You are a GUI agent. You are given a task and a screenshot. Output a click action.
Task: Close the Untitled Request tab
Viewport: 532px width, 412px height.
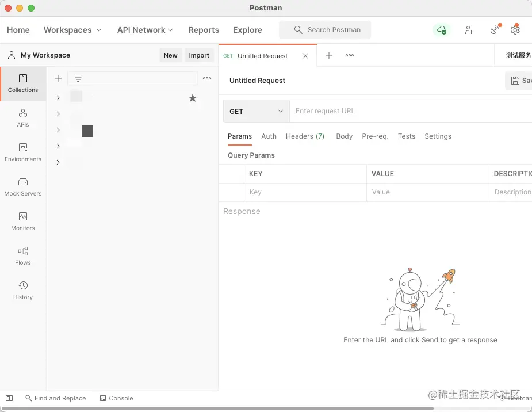[x=305, y=56]
